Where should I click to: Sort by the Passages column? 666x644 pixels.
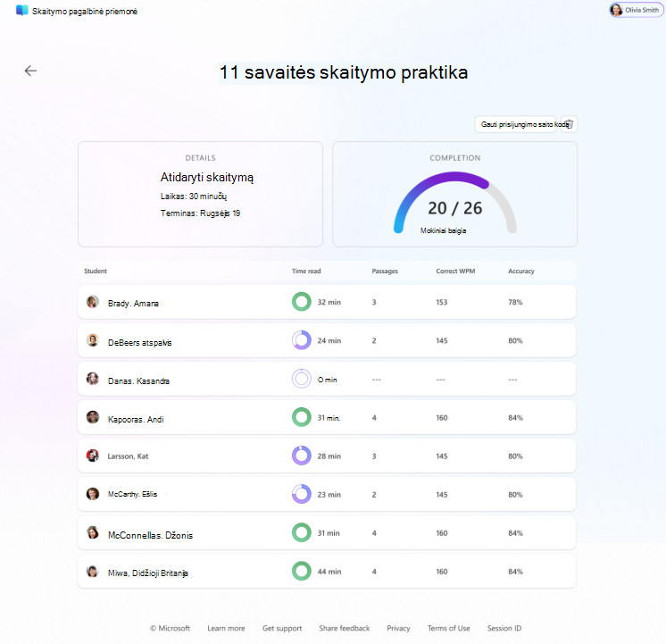(385, 271)
